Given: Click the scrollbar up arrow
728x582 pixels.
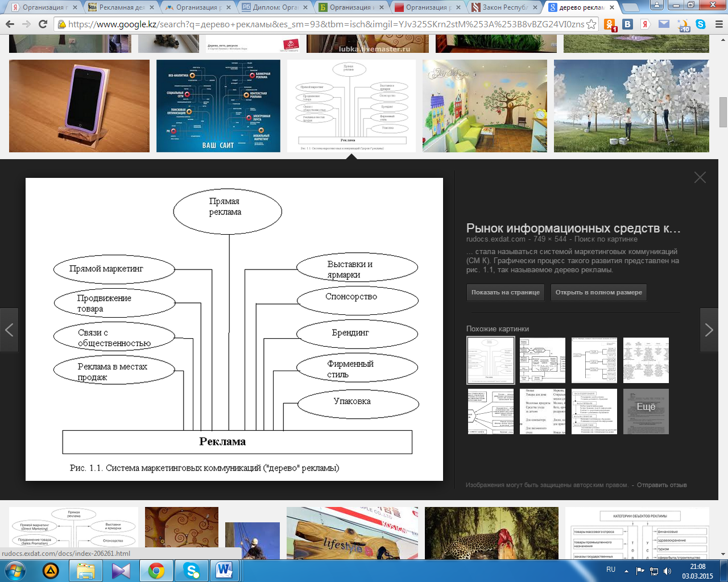Looking at the screenshot, I should click(723, 40).
